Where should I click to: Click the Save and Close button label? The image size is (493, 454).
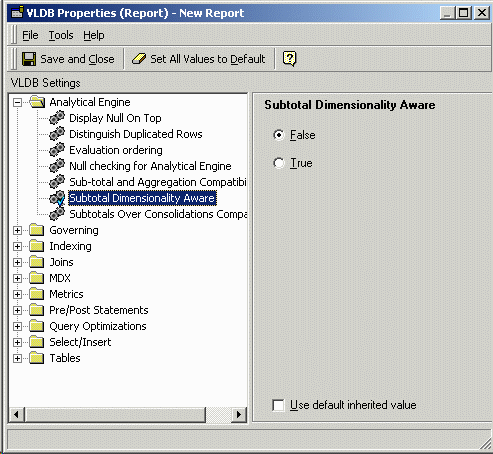(x=77, y=59)
